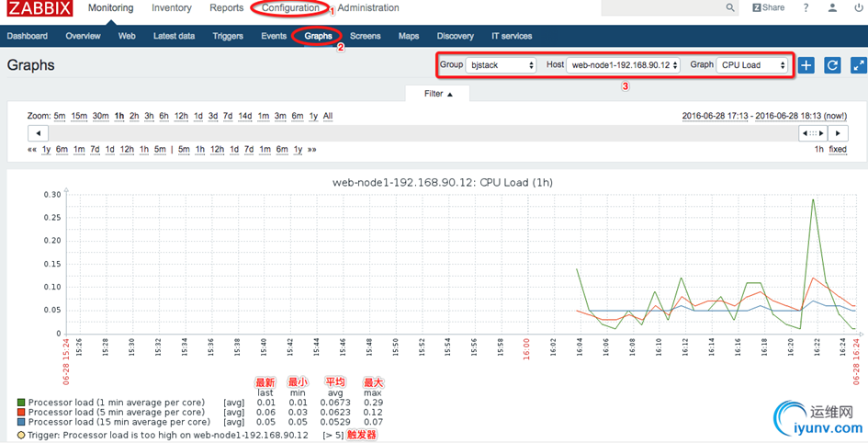Go to the Web tab
868x443 pixels.
pos(127,36)
